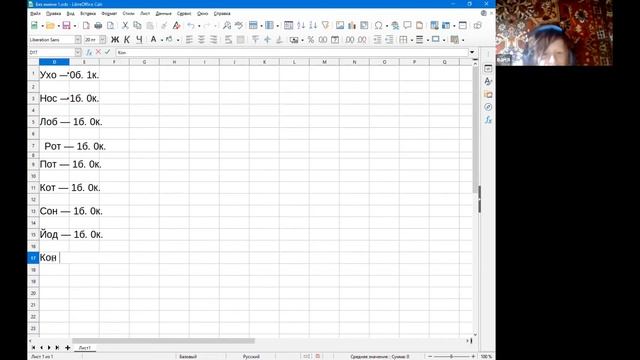Click Русский language in status bar
The height and width of the screenshot is (360, 640).
[x=251, y=356]
